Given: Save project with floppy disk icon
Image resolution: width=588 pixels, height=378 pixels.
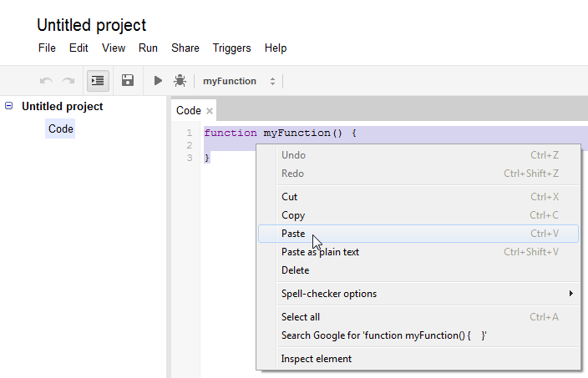Looking at the screenshot, I should (x=128, y=81).
